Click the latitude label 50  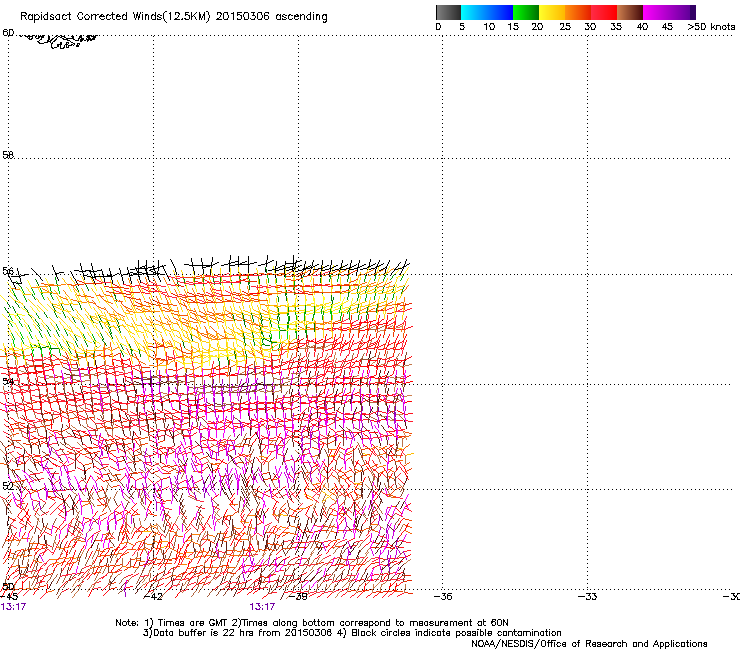point(8,586)
